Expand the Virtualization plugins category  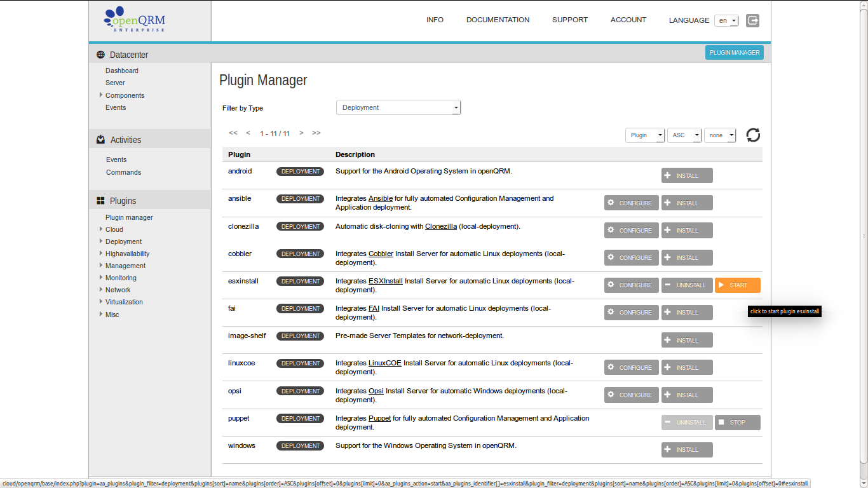tap(101, 301)
